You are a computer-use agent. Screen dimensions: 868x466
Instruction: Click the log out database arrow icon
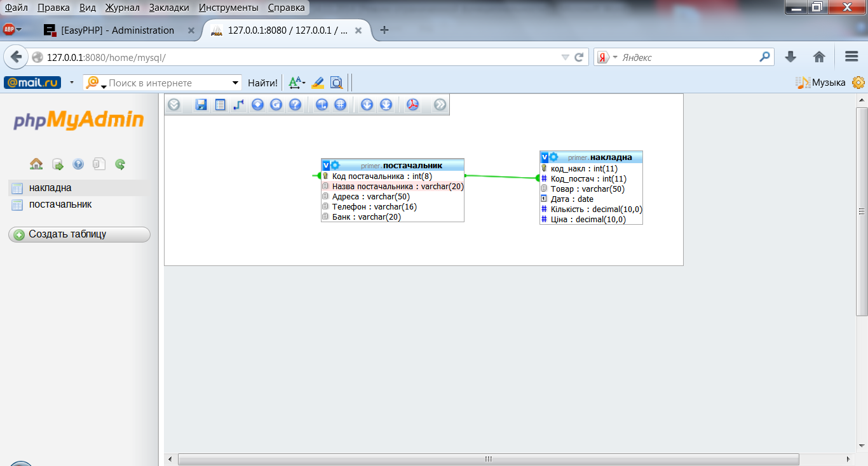click(x=57, y=164)
